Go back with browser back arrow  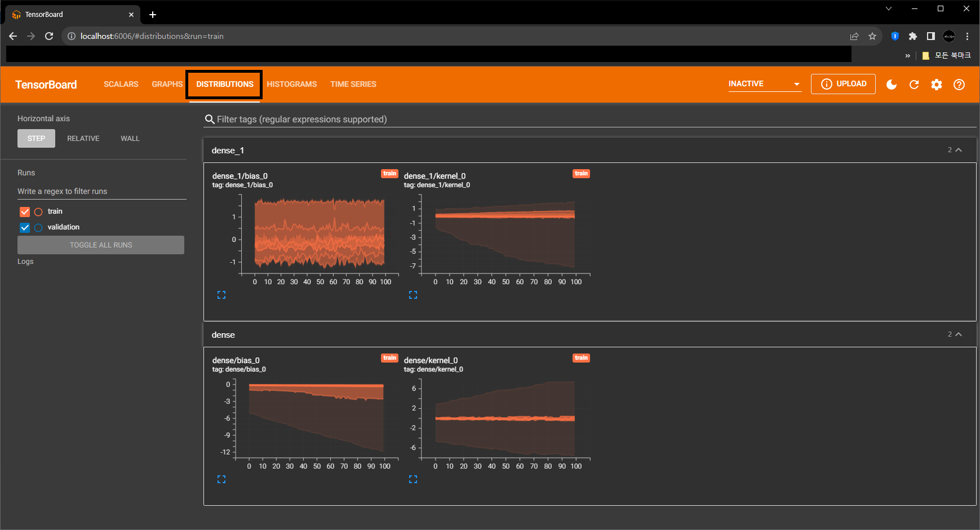(13, 36)
